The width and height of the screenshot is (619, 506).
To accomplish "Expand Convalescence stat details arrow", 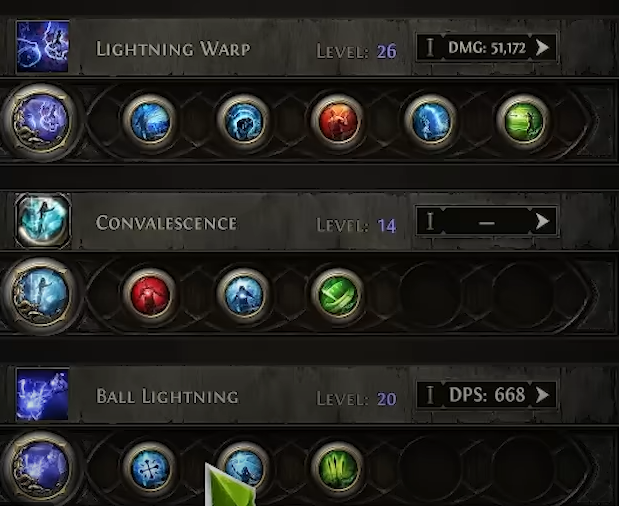I will [x=542, y=221].
